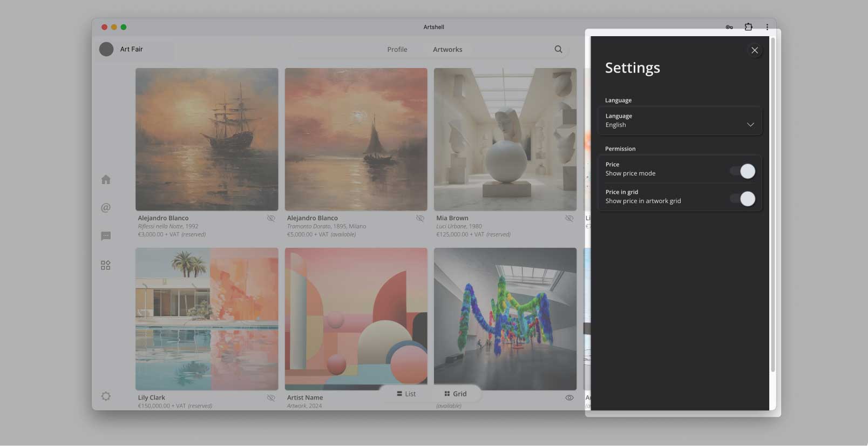The image size is (868, 446).
Task: Open the home icon in sidebar
Action: click(x=106, y=179)
